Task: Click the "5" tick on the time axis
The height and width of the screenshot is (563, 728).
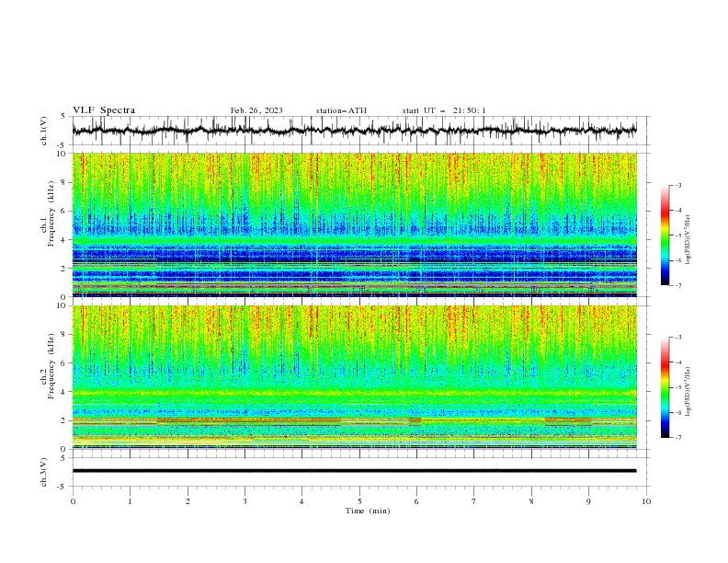Action: click(359, 501)
